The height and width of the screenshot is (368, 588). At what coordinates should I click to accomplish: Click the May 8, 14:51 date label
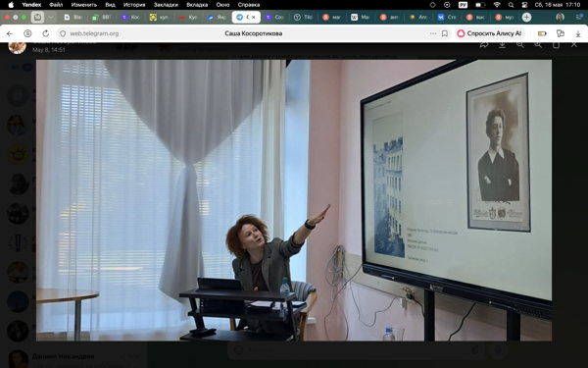point(49,50)
